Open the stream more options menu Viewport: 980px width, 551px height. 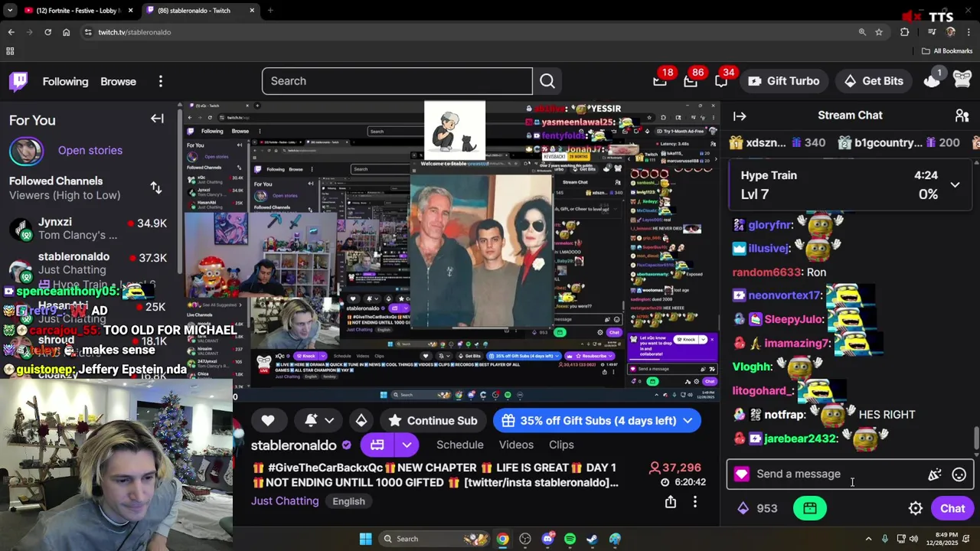coord(695,501)
